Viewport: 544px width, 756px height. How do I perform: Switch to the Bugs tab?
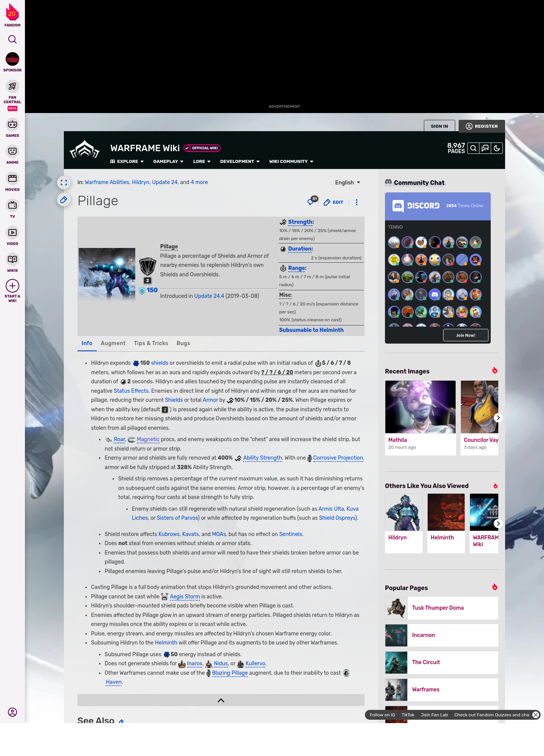(x=183, y=343)
